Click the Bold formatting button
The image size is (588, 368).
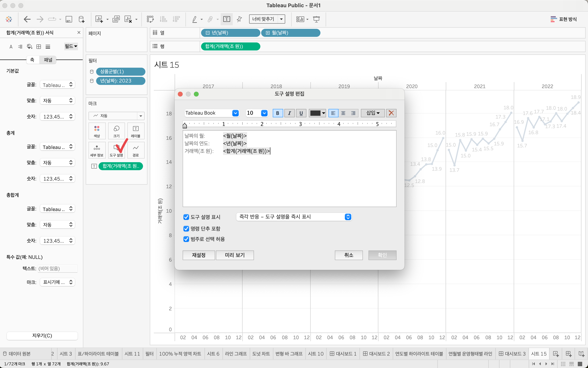click(277, 113)
